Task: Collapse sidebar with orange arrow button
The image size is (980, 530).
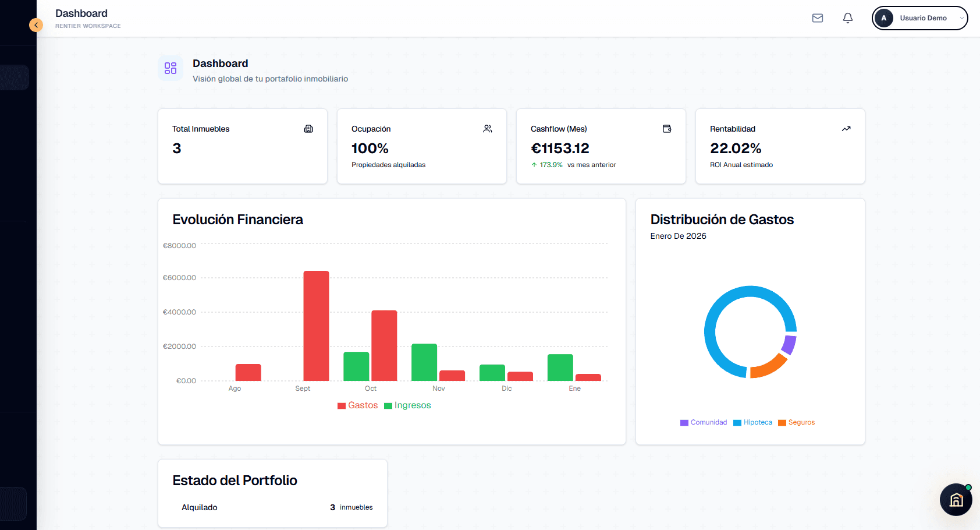Action: pyautogui.click(x=36, y=25)
